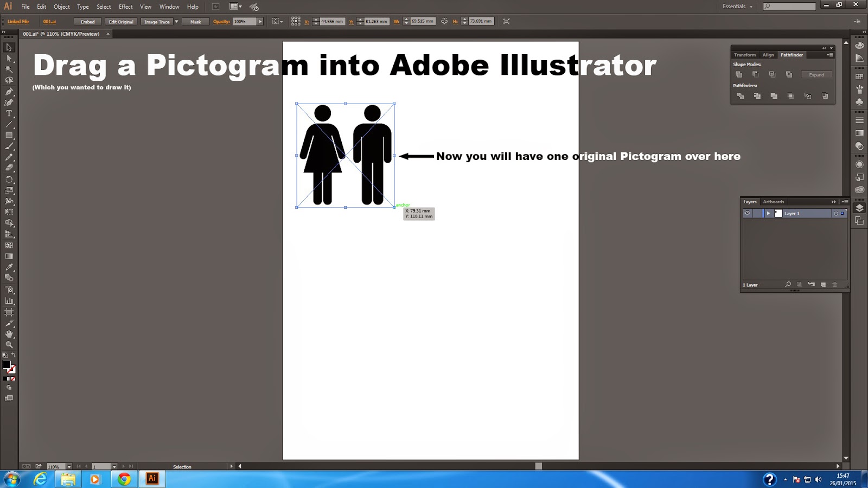Select the Type tool
This screenshot has height=488, width=868.
pos(9,113)
